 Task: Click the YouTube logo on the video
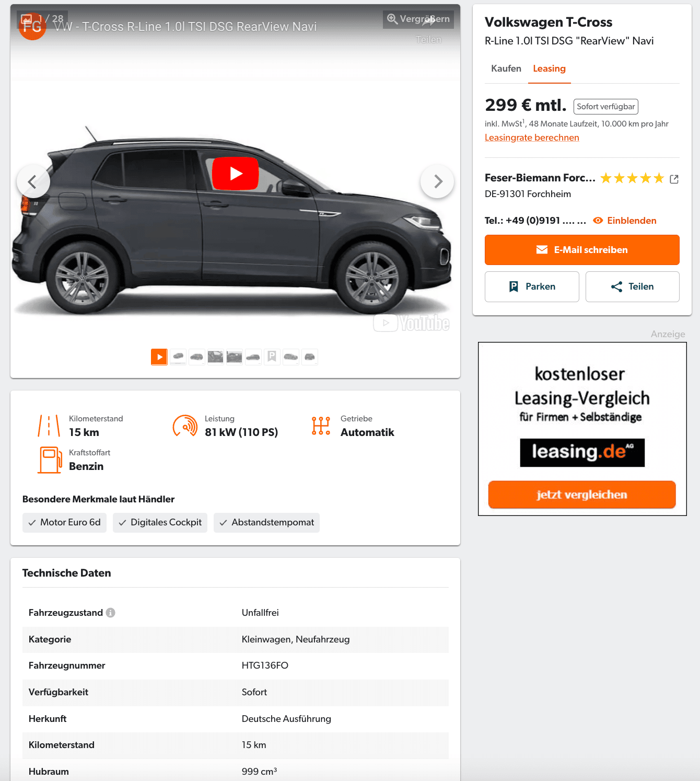tap(412, 323)
